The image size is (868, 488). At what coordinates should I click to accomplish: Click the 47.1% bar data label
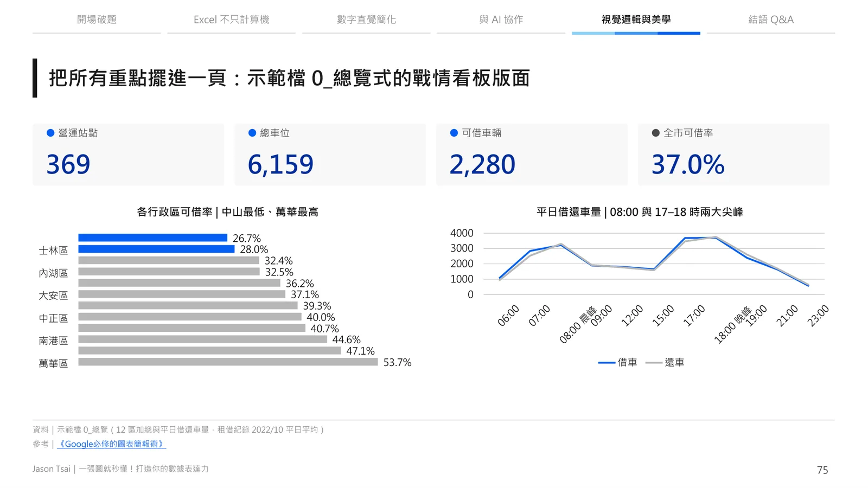361,351
